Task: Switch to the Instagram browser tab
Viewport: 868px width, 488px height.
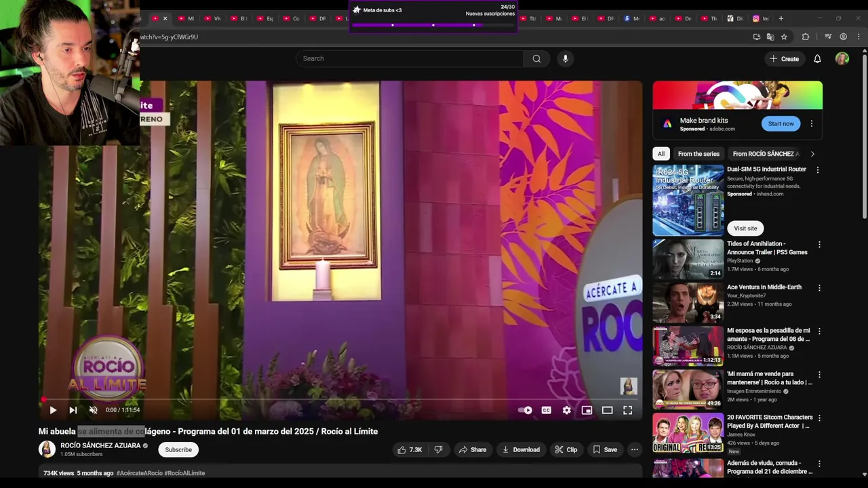Action: pyautogui.click(x=760, y=18)
